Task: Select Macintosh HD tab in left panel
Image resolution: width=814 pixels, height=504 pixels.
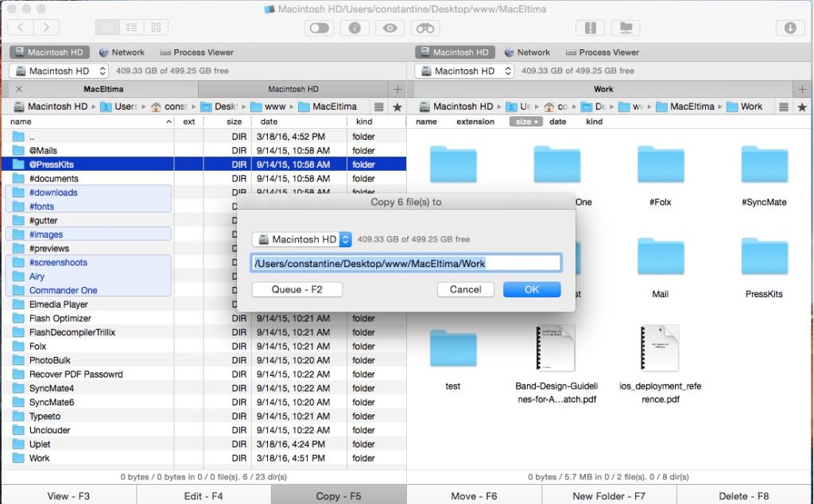Action: (49, 52)
